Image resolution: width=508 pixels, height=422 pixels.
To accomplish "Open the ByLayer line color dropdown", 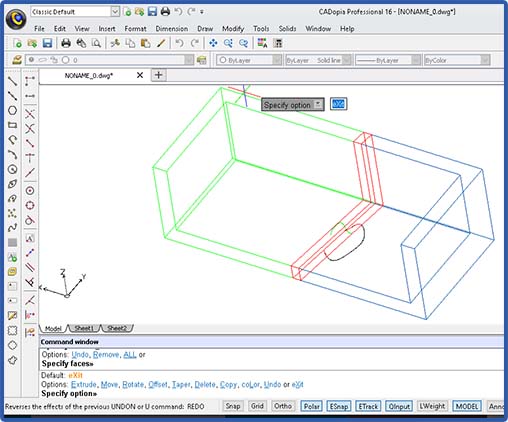I will [x=277, y=60].
